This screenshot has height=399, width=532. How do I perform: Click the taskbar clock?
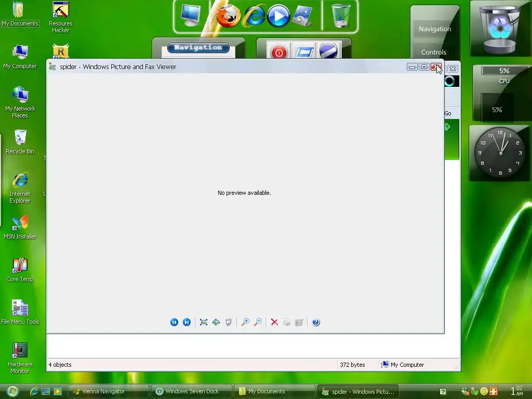pos(517,391)
